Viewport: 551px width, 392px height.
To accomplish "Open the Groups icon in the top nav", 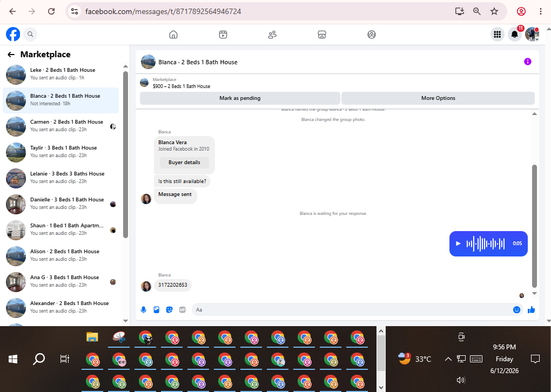I will 372,35.
